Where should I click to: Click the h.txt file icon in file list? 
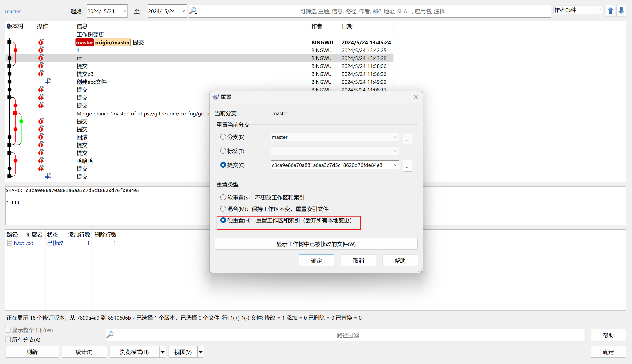coord(10,243)
